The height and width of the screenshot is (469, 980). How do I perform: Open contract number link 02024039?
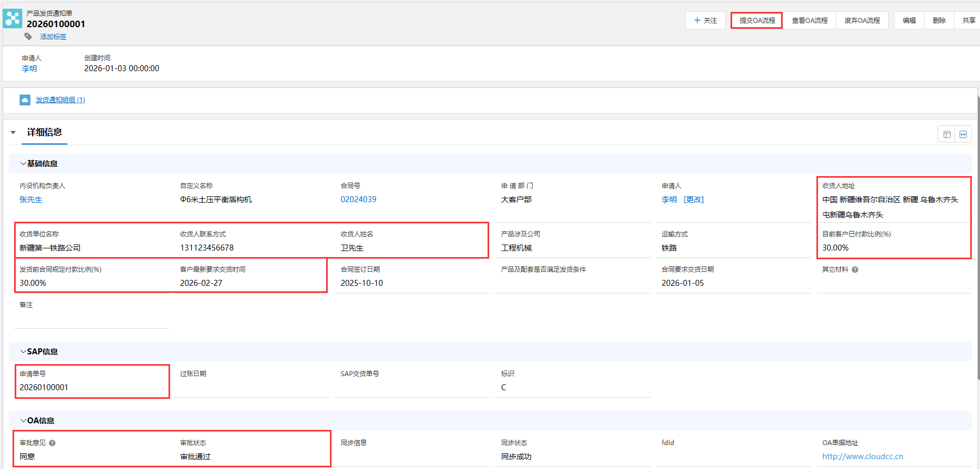358,199
